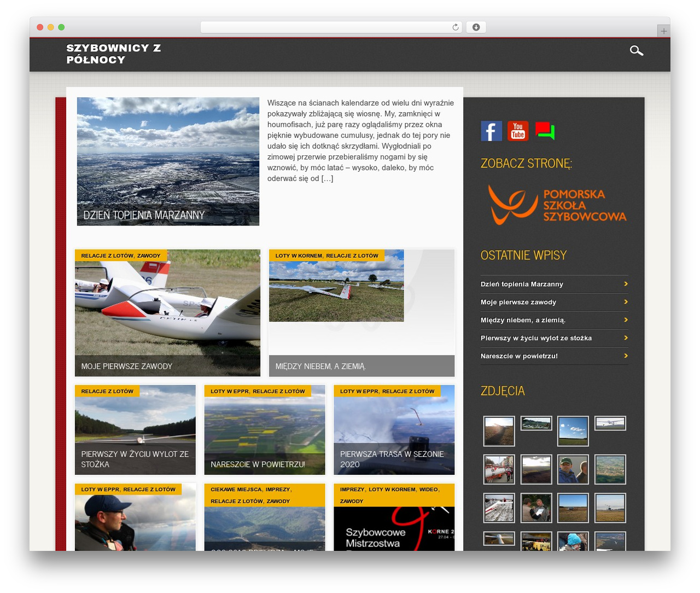The width and height of the screenshot is (700, 593).
Task: Click arrow beside Dzień topienia Marzanny entry
Action: 626,284
